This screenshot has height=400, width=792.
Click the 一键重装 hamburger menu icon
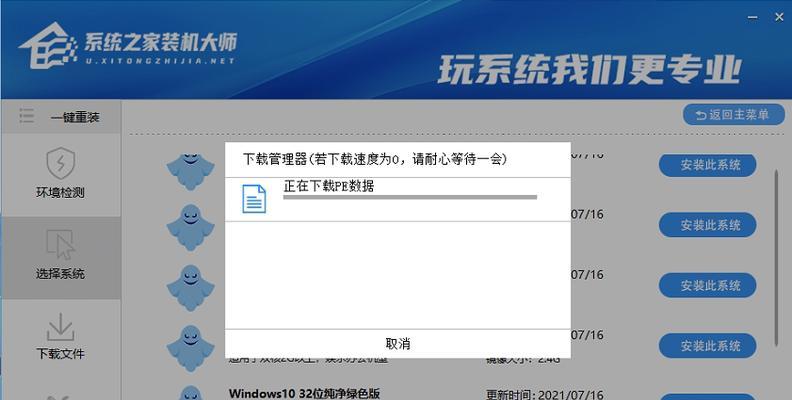[26, 116]
